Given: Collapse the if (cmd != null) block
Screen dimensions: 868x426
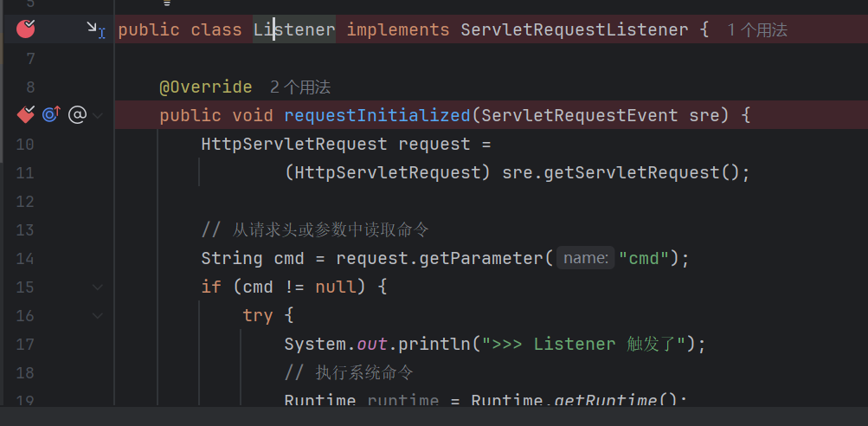Looking at the screenshot, I should coord(98,287).
